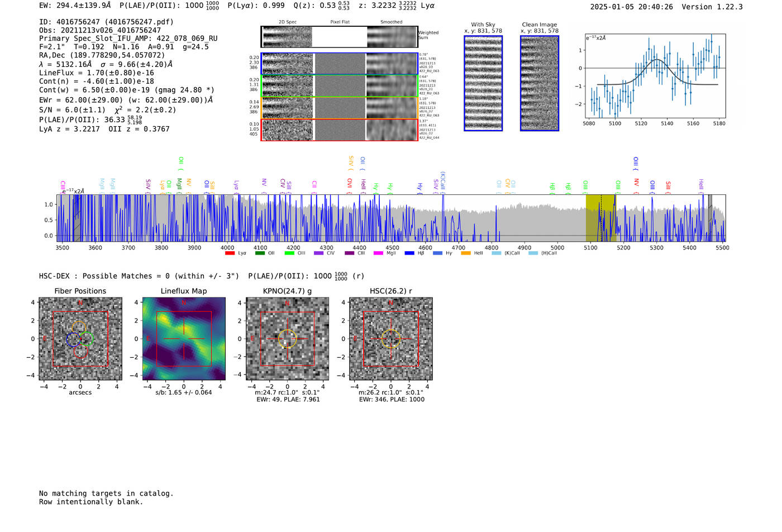Viewport: 782px width, 532px height.
Task: Click the Primary Spec_Slot_IFU_AMP line
Action: [128, 39]
